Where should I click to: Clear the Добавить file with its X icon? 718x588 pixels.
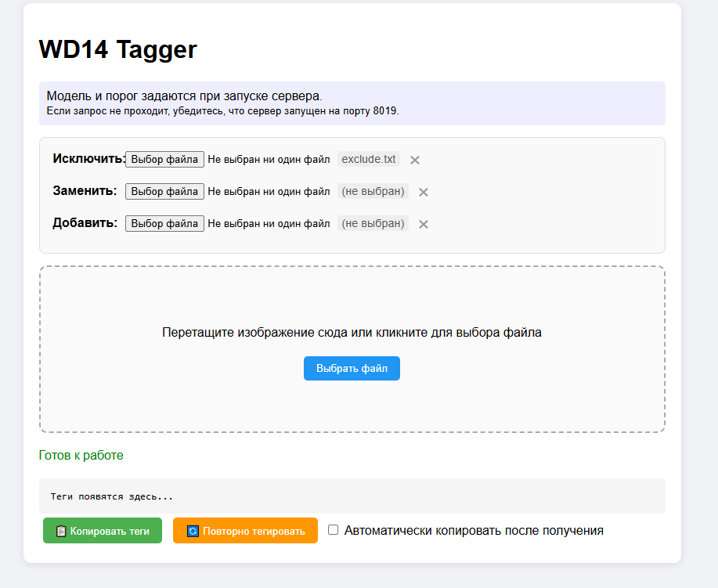click(x=424, y=224)
